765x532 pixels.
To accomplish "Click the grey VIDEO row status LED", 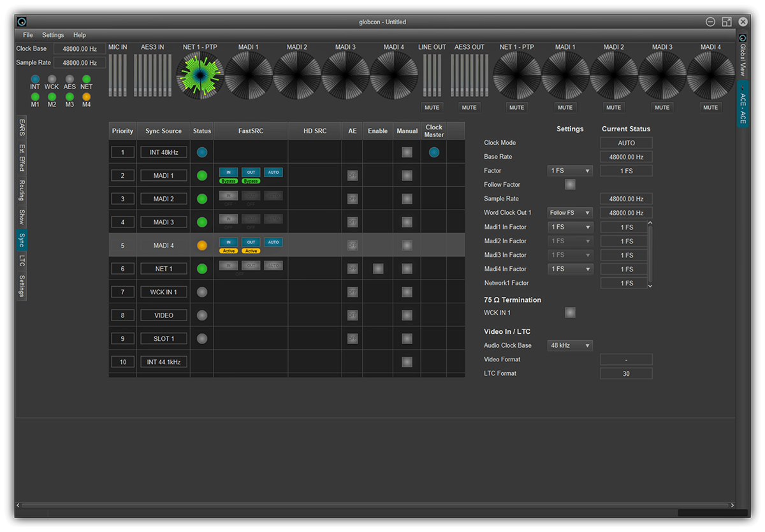I will (x=202, y=315).
